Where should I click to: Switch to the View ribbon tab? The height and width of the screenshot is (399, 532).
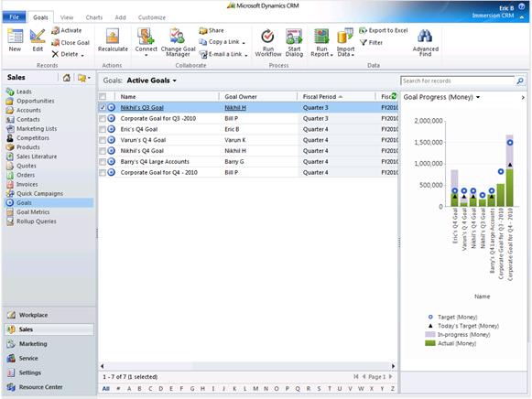(67, 17)
